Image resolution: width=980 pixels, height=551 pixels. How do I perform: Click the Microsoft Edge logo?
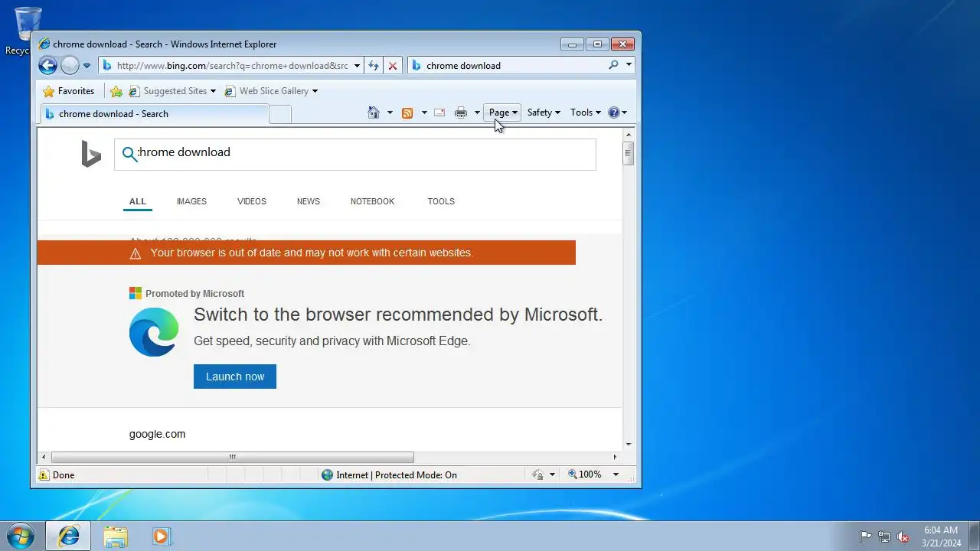154,332
